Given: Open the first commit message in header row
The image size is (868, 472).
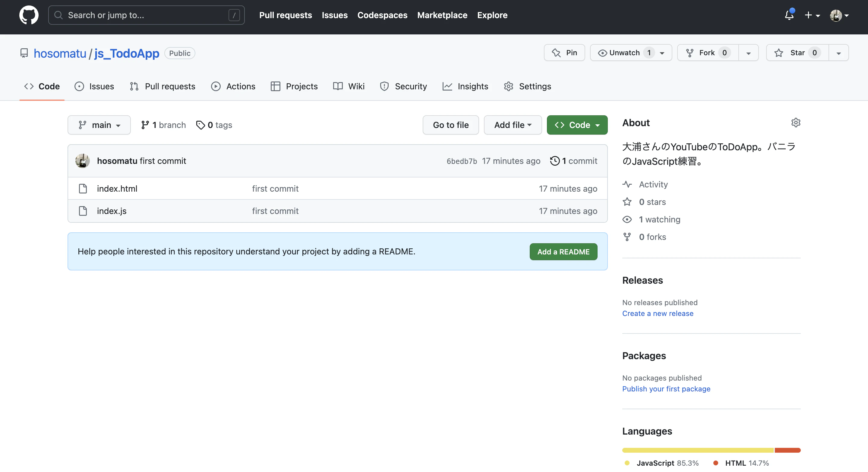Looking at the screenshot, I should pyautogui.click(x=163, y=161).
